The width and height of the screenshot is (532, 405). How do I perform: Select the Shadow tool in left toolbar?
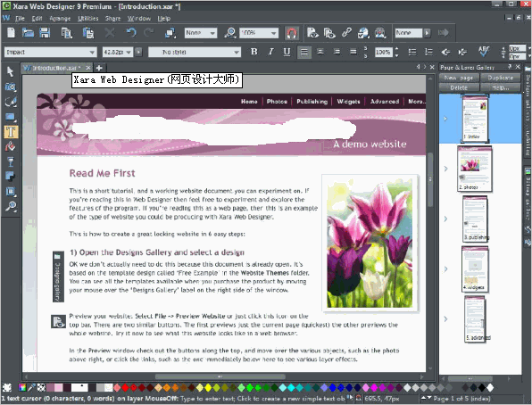click(10, 177)
